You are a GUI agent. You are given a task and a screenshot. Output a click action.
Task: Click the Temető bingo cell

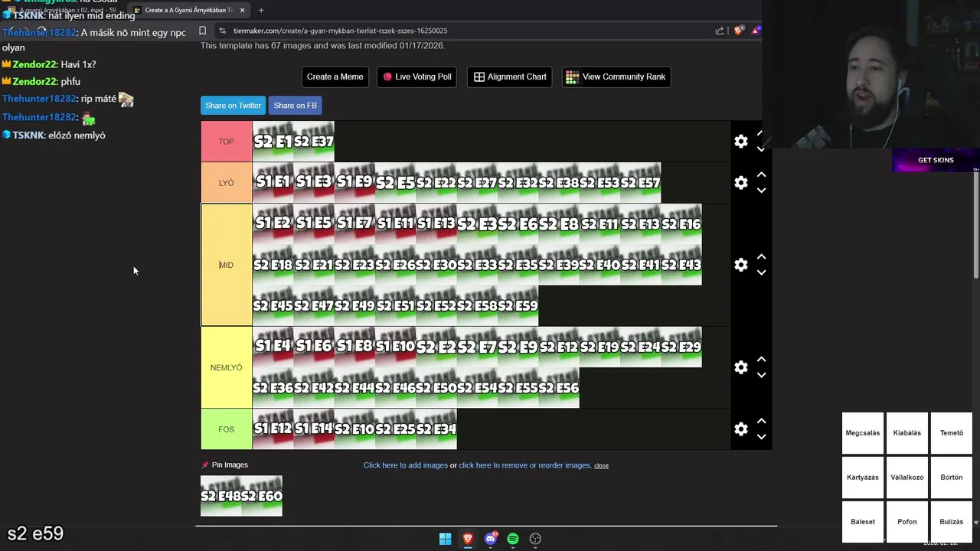point(952,433)
